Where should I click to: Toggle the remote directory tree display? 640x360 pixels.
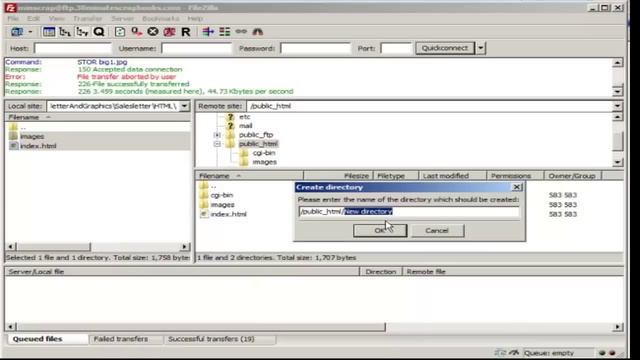tap(82, 32)
